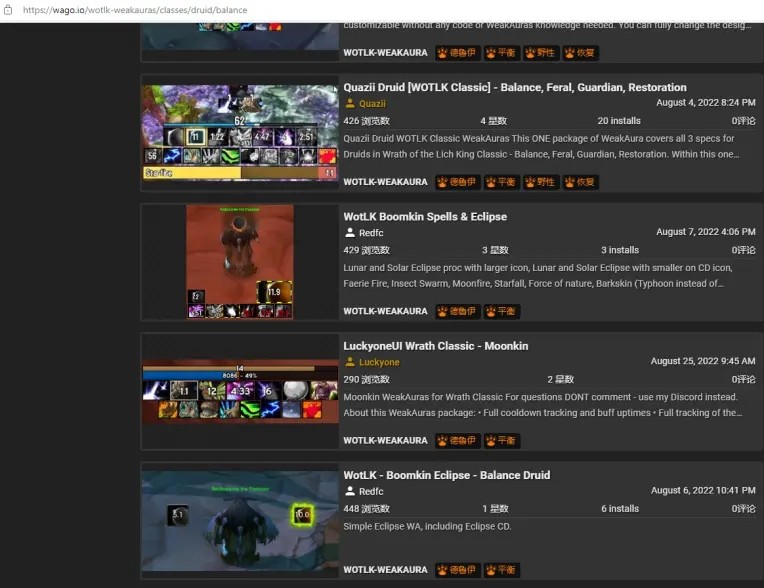Open WotLK - Boomkin Eclipse - Balance Druid title

(446, 475)
